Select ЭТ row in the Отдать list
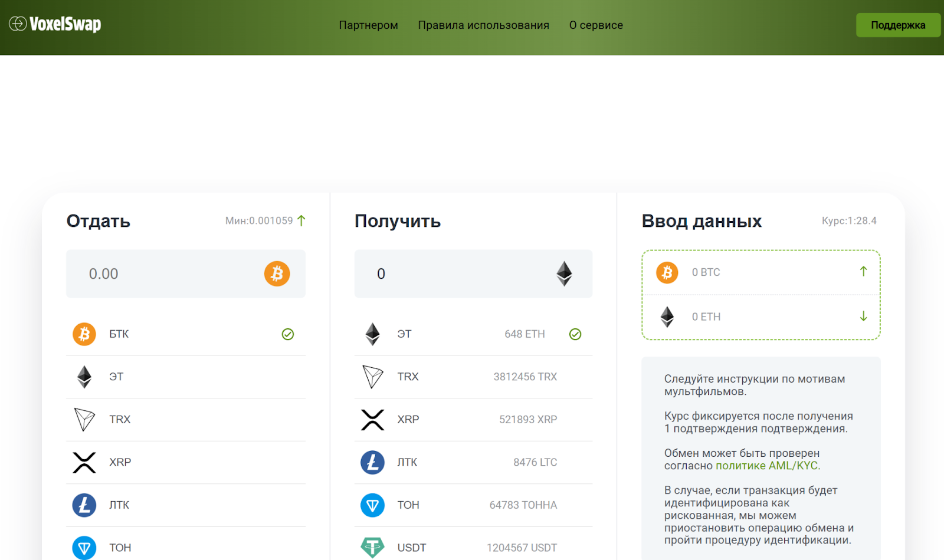The height and width of the screenshot is (560, 944). [x=185, y=377]
